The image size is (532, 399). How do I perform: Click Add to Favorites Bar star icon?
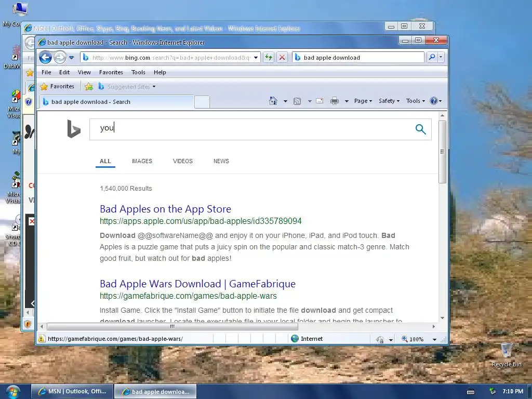[x=89, y=87]
